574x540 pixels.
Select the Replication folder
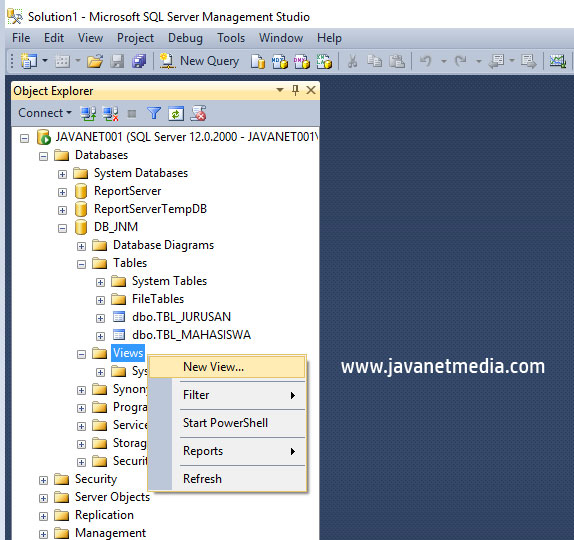coord(104,515)
